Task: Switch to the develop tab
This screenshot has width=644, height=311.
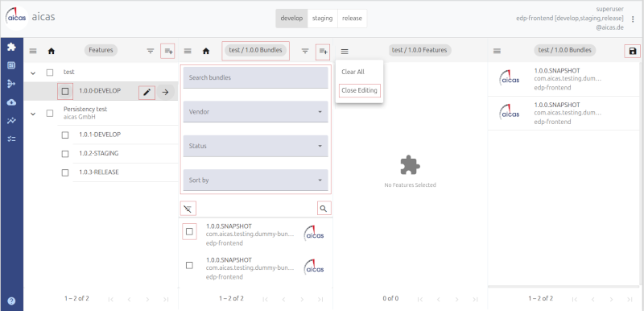Action: coord(291,19)
